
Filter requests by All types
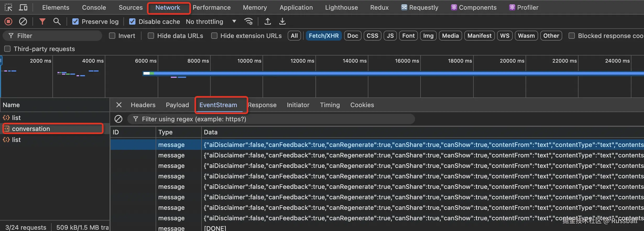tap(294, 36)
